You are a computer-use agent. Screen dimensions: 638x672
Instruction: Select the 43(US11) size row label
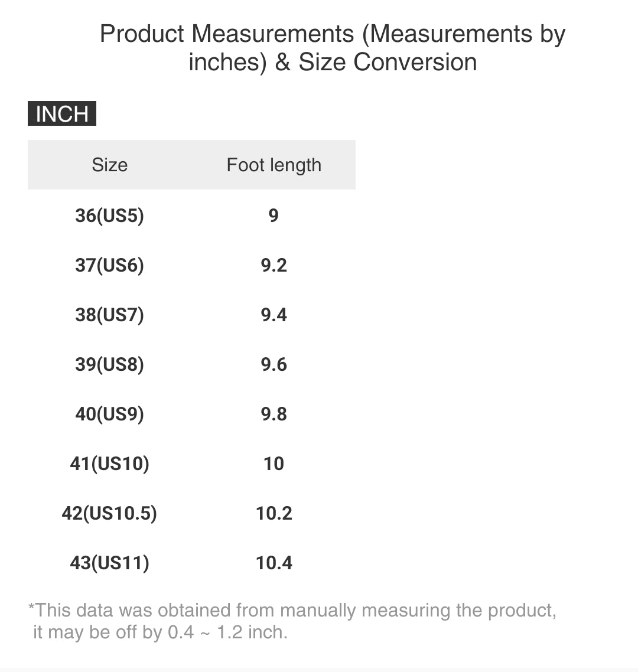(109, 563)
